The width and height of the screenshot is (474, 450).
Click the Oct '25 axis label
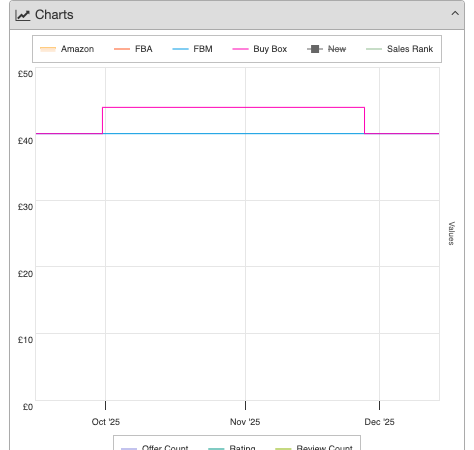coord(106,422)
